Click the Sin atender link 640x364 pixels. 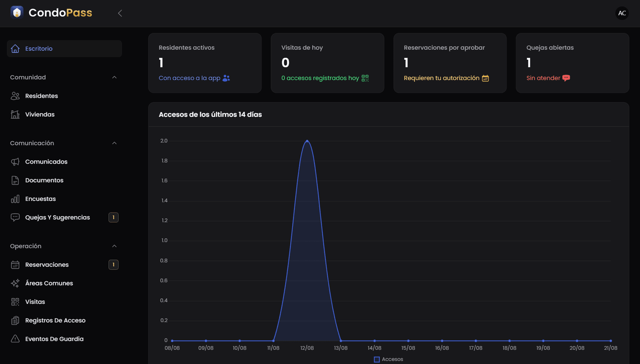[x=543, y=78]
